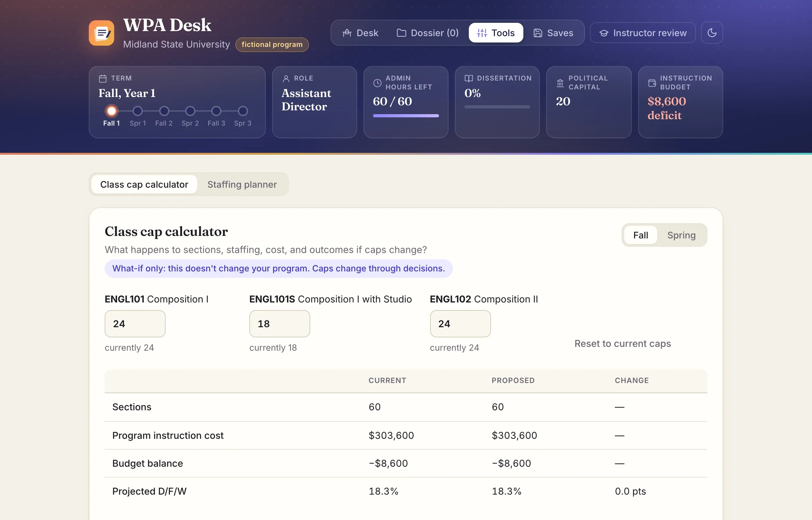Screen dimensions: 812x520
Task: Open the Dossier (0) tab
Action: tap(427, 33)
